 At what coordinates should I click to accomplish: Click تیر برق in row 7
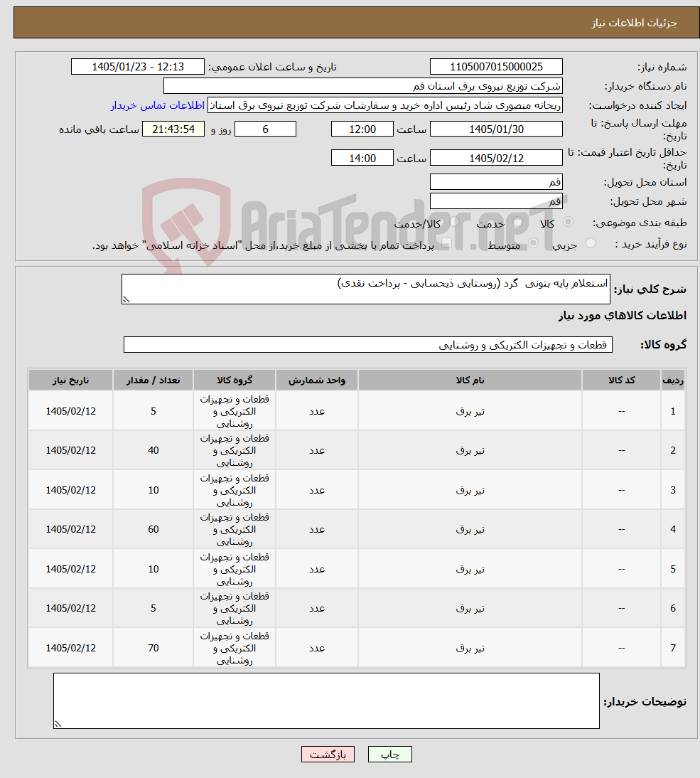pyautogui.click(x=470, y=648)
